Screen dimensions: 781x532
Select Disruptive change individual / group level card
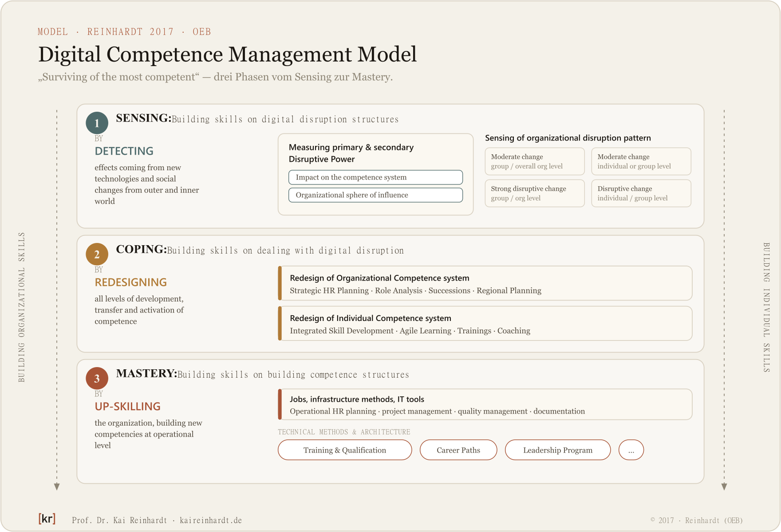coord(641,193)
